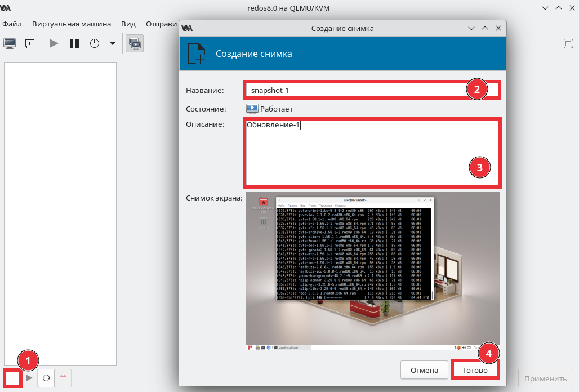Create new snapshot with plus button
The height and width of the screenshot is (392, 579).
12,378
